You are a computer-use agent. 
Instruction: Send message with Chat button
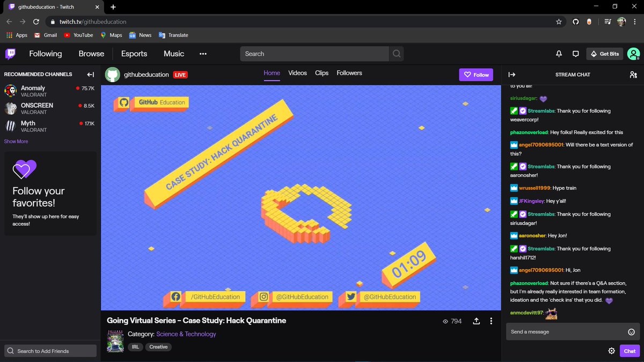pyautogui.click(x=630, y=351)
